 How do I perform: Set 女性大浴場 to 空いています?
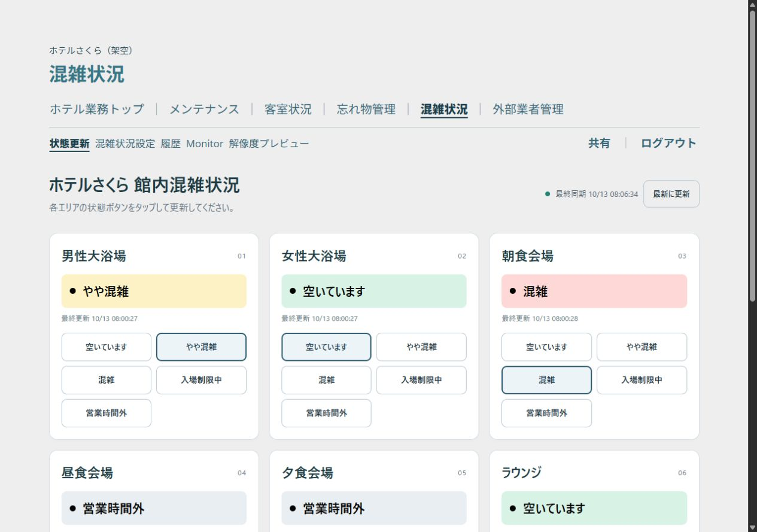click(326, 347)
